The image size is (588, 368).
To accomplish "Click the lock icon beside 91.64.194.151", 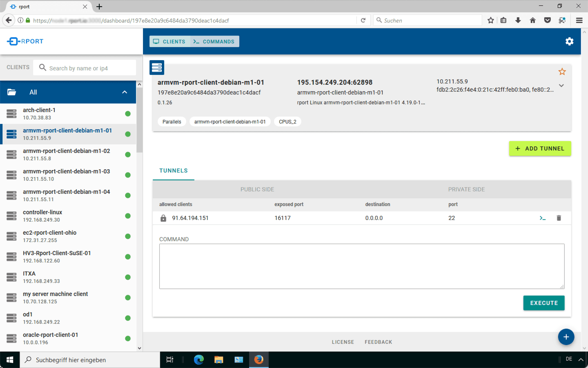I will [163, 218].
